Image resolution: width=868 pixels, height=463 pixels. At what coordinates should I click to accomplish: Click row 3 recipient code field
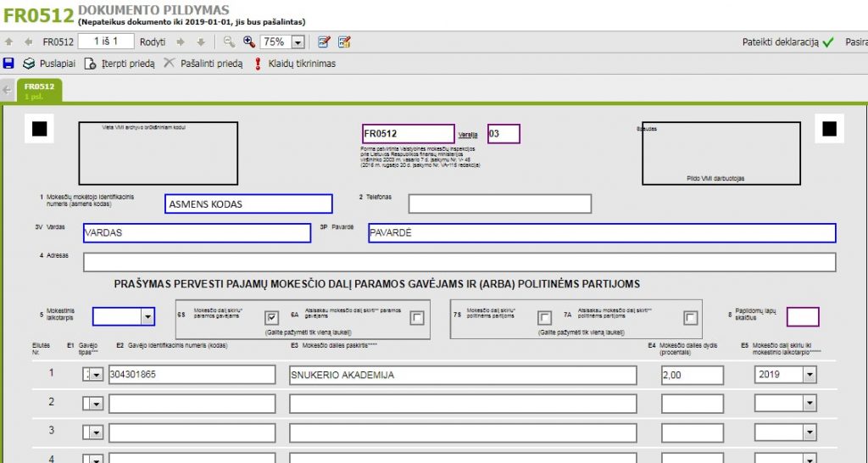pyautogui.click(x=192, y=432)
